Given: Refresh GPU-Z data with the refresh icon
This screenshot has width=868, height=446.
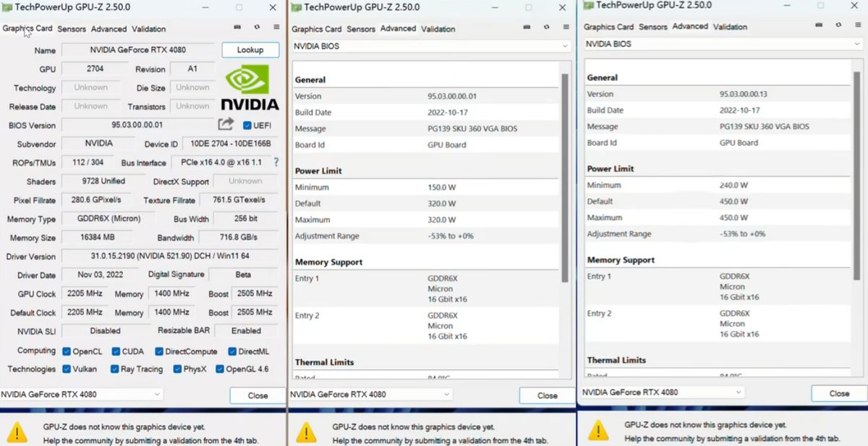Looking at the screenshot, I should point(257,28).
